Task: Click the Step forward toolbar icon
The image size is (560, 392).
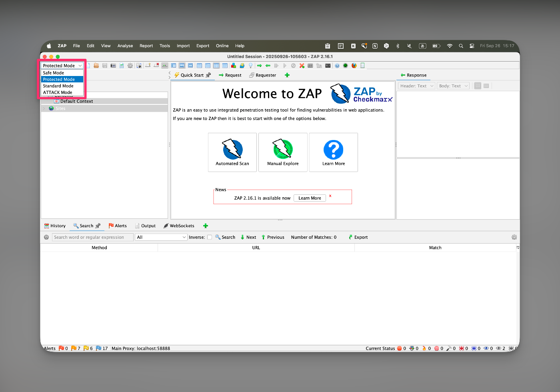Action: [x=276, y=66]
